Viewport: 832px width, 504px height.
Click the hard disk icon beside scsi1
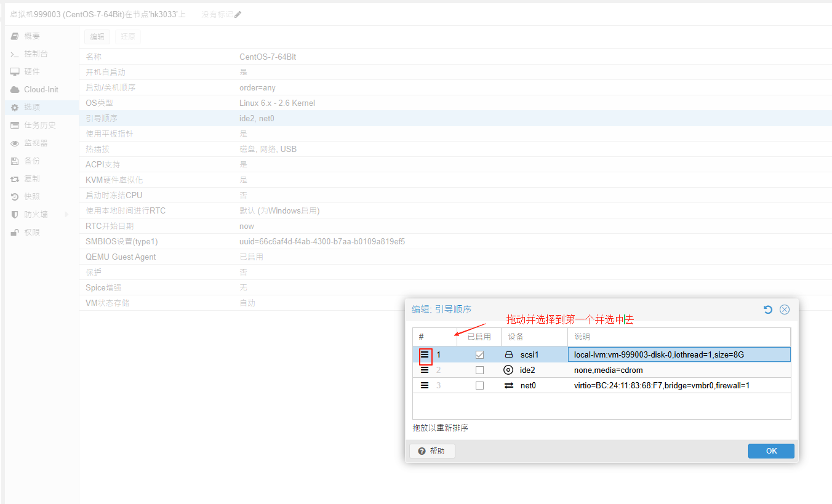point(508,355)
